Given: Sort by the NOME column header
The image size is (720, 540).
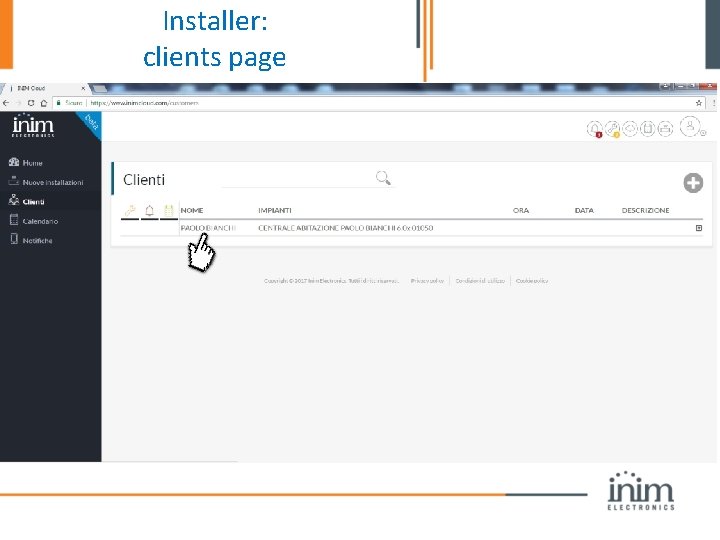Looking at the screenshot, I should pos(191,210).
